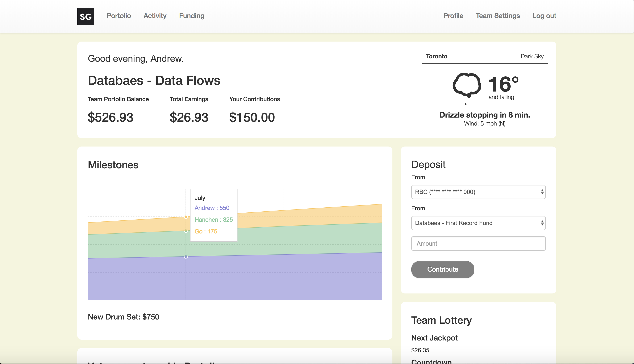Click Hanchen's green data point on chart
Screen dimensions: 634x364
pos(186,231)
